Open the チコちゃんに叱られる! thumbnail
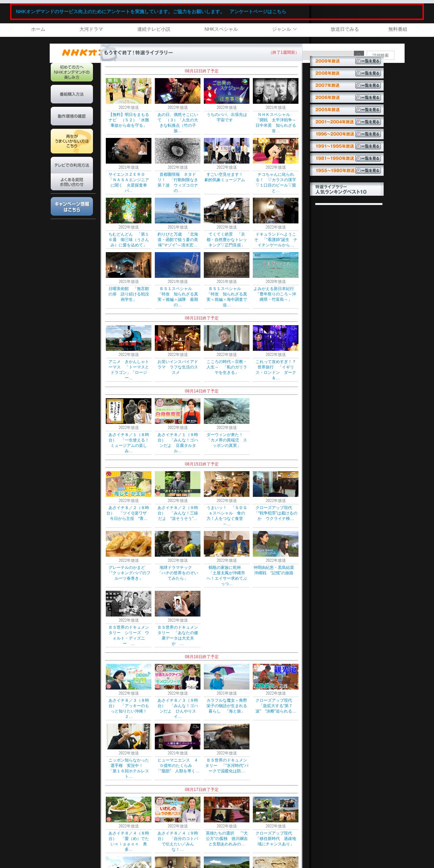This screenshot has width=434, height=868. click(x=275, y=151)
